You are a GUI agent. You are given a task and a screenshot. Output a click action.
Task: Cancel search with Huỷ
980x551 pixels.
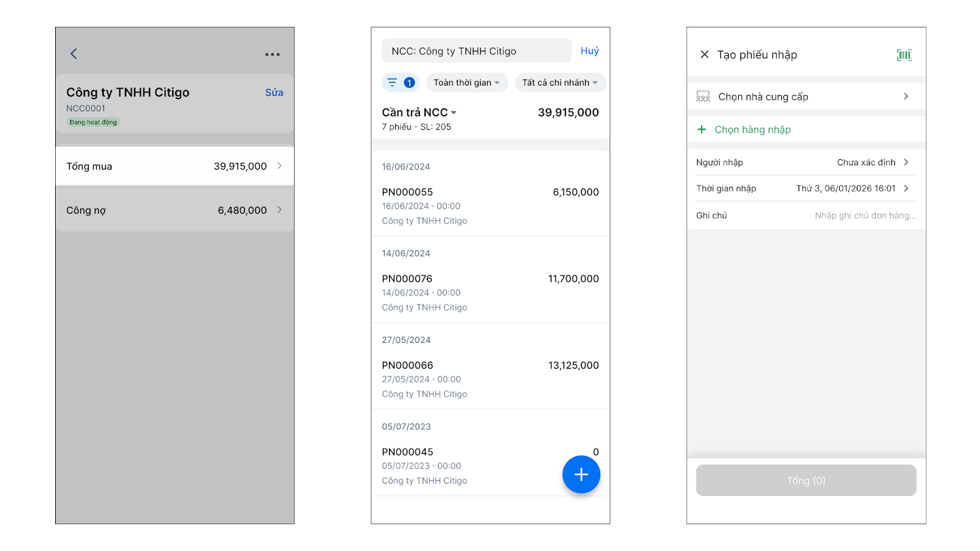pyautogui.click(x=590, y=51)
